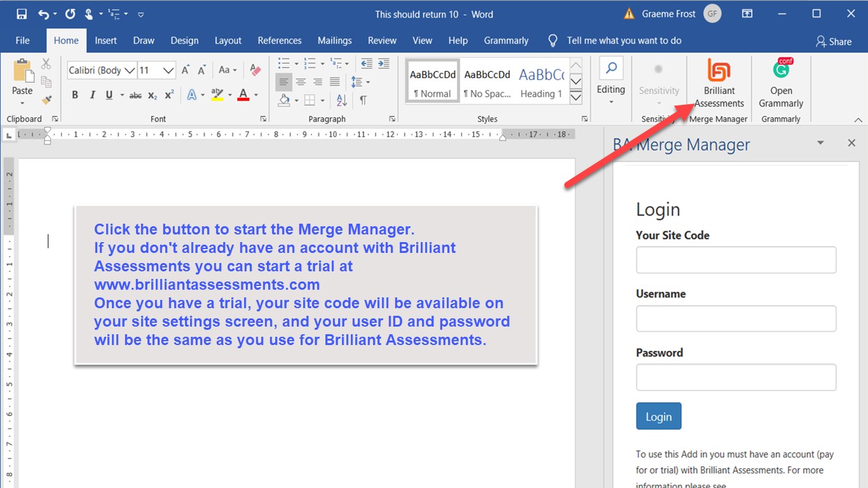Click the Copy icon in the Clipboard group

pos(46,81)
